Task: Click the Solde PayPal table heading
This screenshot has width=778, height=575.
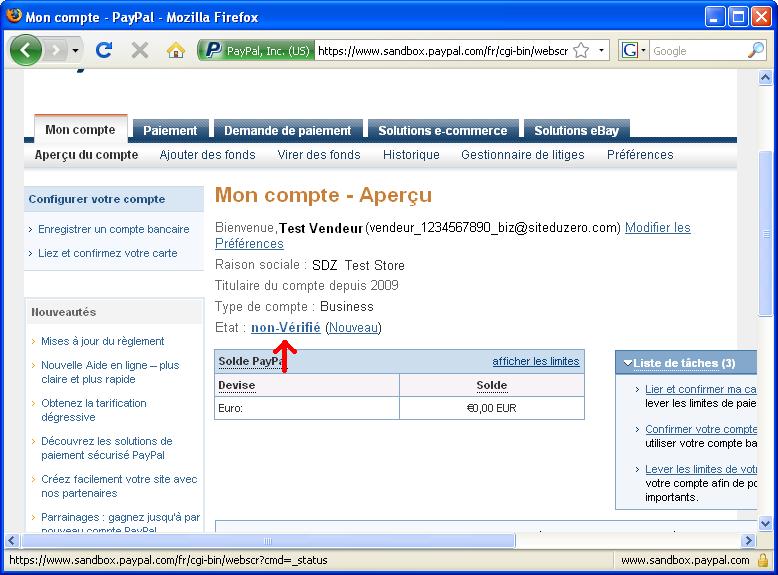Action: [x=252, y=361]
